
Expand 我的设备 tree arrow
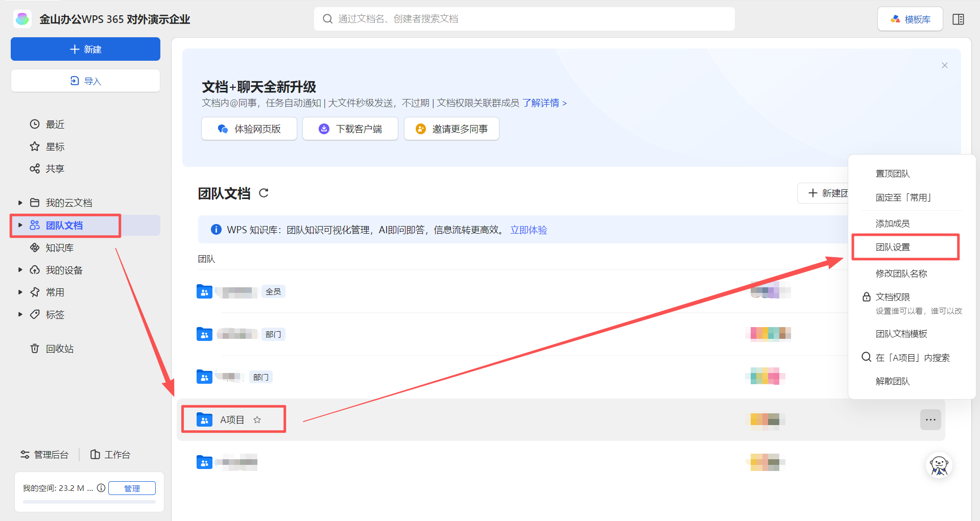pos(20,269)
